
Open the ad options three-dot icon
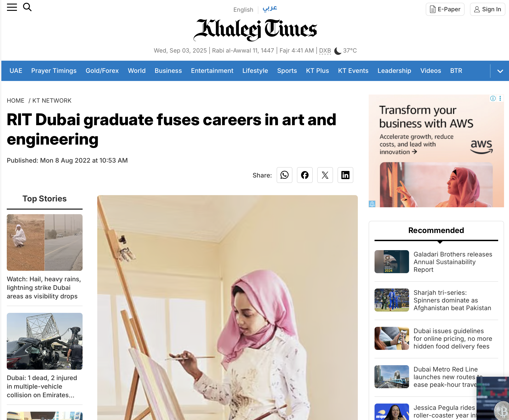pyautogui.click(x=500, y=99)
